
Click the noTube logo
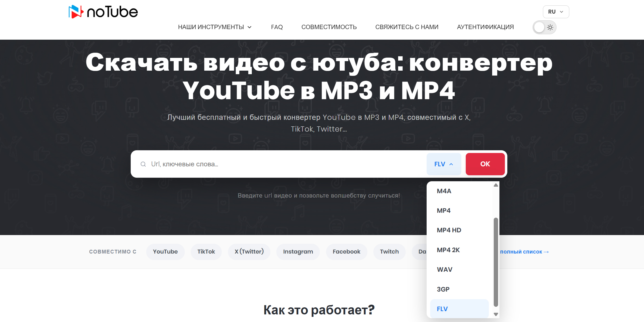103,12
